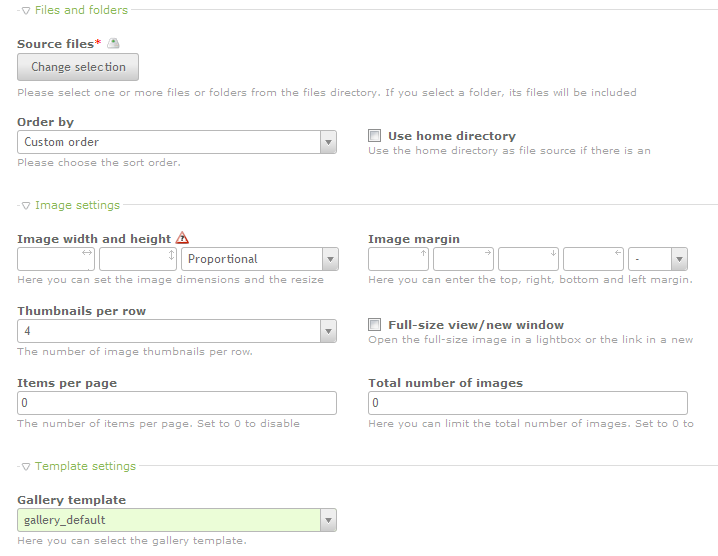
Task: Click the image height input field
Action: 137,259
